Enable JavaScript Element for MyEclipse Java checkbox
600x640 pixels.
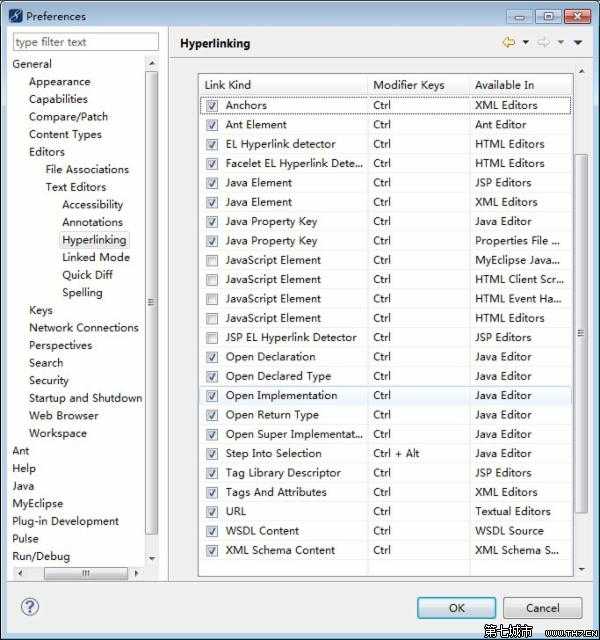212,260
